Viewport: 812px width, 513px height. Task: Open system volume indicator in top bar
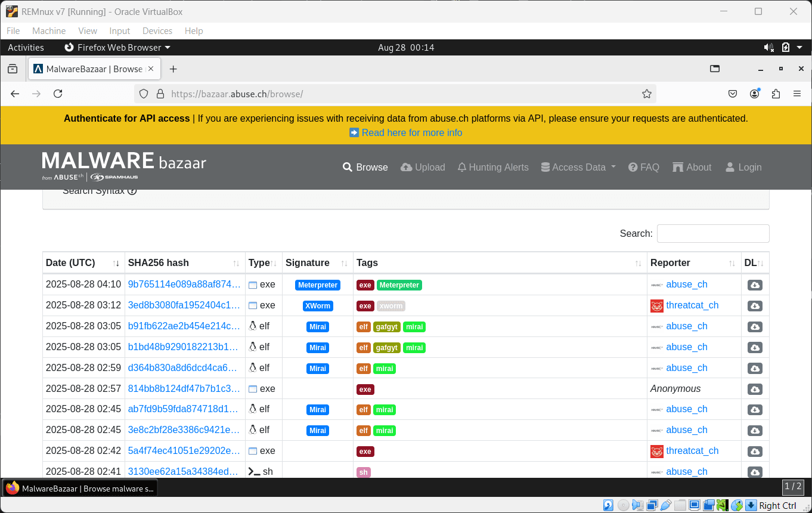click(x=769, y=47)
